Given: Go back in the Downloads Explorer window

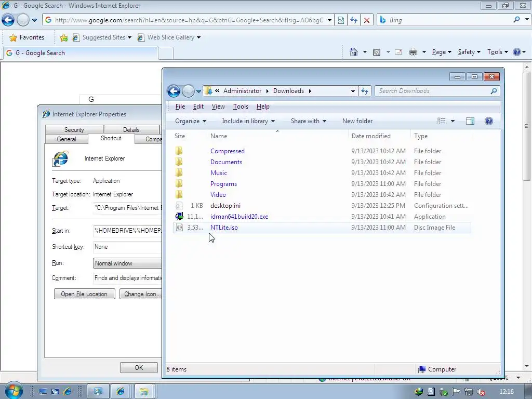Looking at the screenshot, I should [174, 91].
